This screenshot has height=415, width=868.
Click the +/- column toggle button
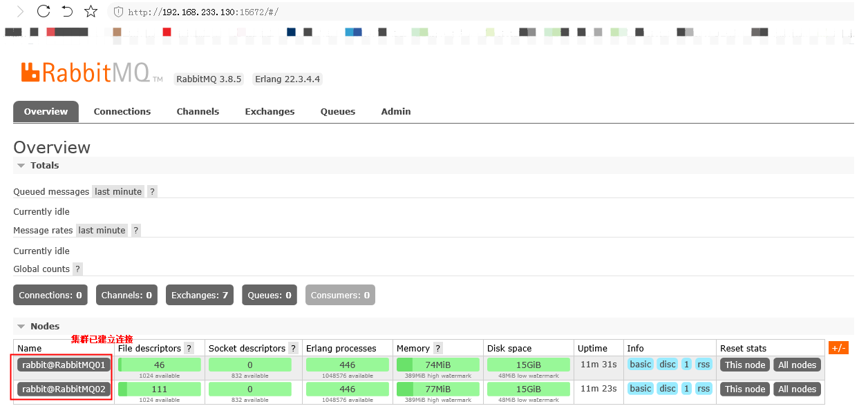[838, 348]
